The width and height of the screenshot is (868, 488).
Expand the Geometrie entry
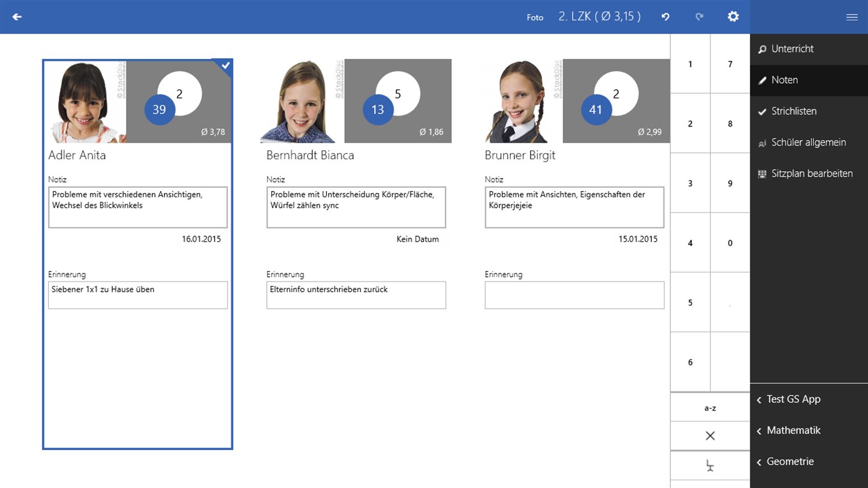click(789, 461)
